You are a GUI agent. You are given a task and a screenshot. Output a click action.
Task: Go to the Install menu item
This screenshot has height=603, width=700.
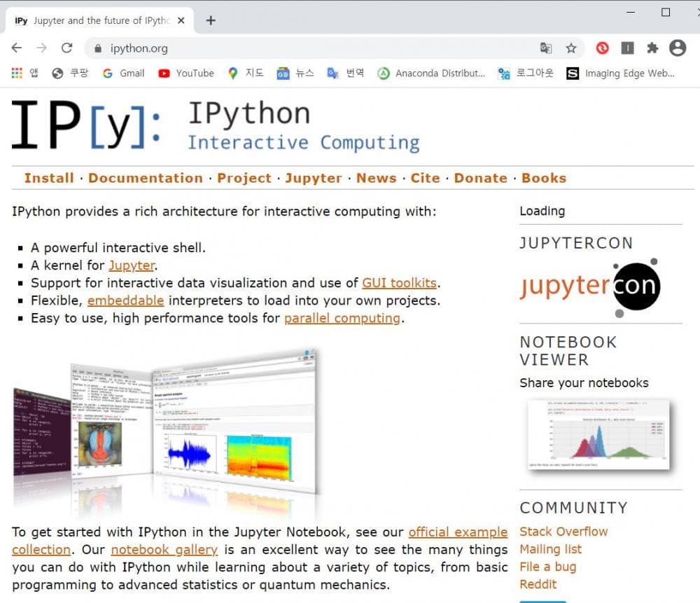(49, 178)
